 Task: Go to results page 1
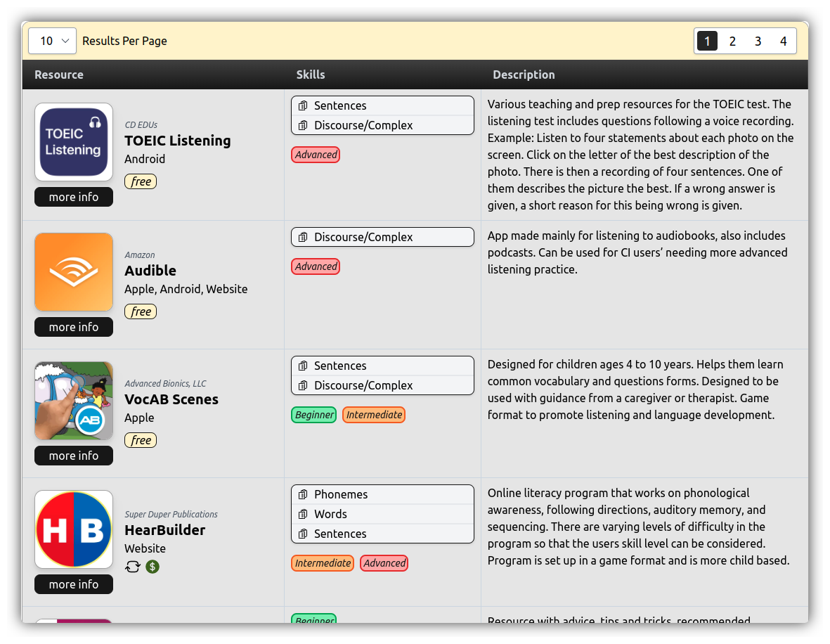point(707,41)
